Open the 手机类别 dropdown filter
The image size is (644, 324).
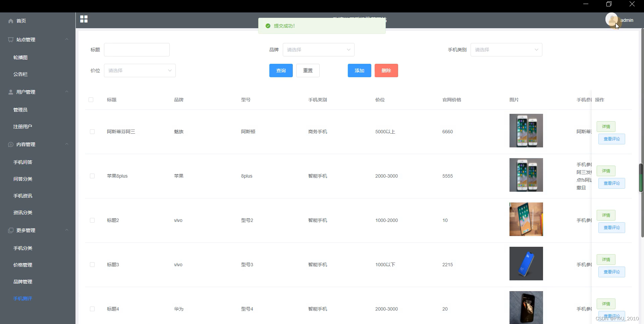[506, 50]
